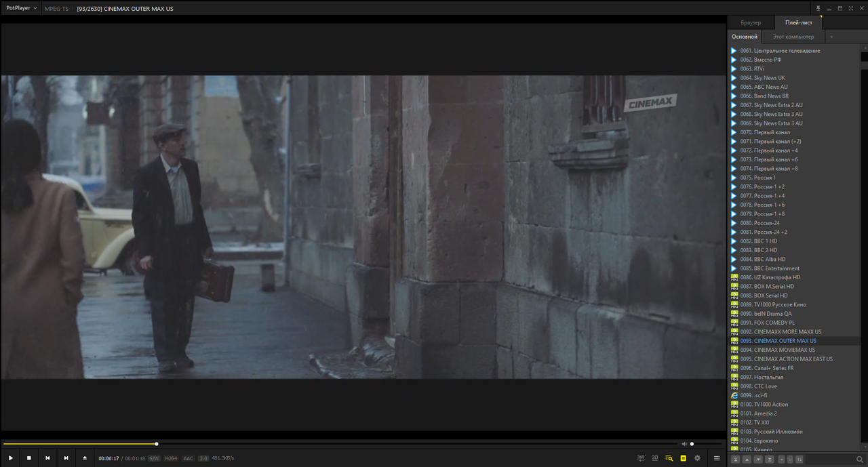The image size is (868, 467).
Task: Move playlist item down one
Action: point(758,460)
